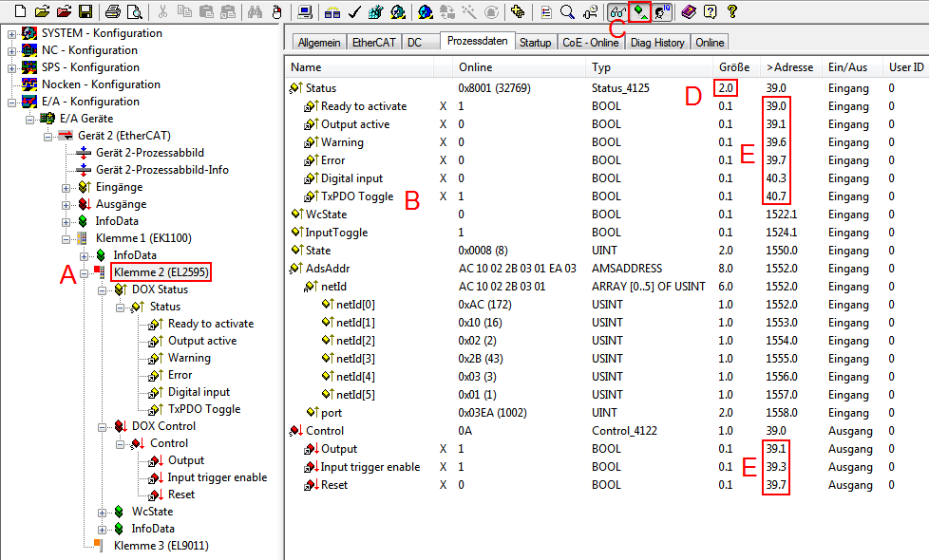This screenshot has height=560, width=929.
Task: Toggle the Show Online Data glasses icon
Action: [x=617, y=11]
